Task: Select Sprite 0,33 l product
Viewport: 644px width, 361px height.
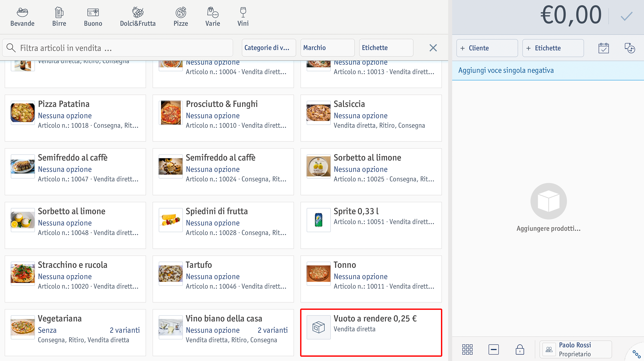Action: point(371,225)
